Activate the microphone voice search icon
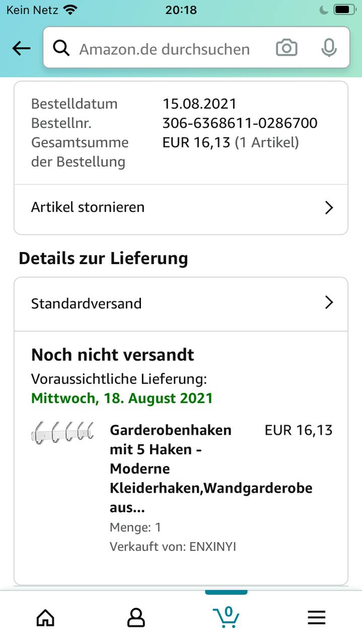362x644 pixels. click(329, 48)
